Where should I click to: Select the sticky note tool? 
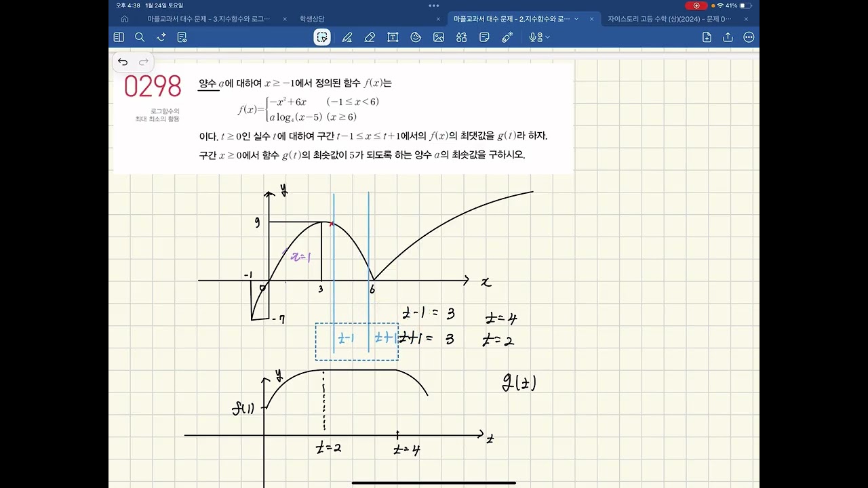(x=484, y=37)
